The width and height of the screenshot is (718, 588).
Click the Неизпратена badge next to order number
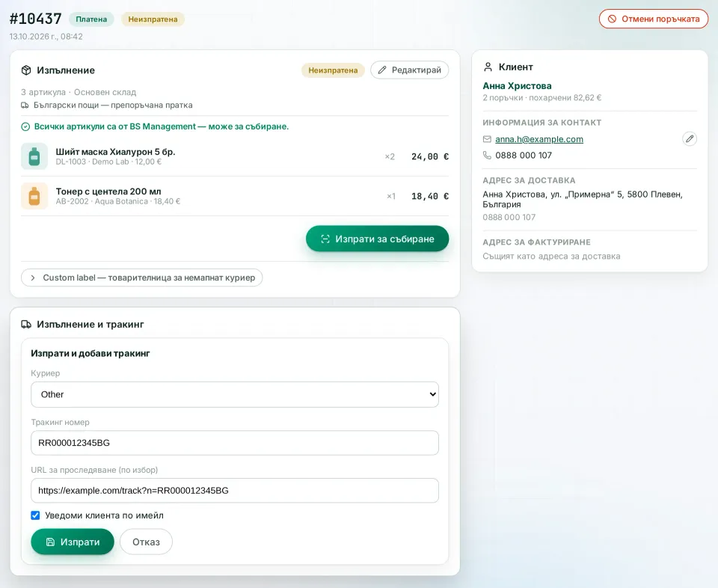coord(153,19)
